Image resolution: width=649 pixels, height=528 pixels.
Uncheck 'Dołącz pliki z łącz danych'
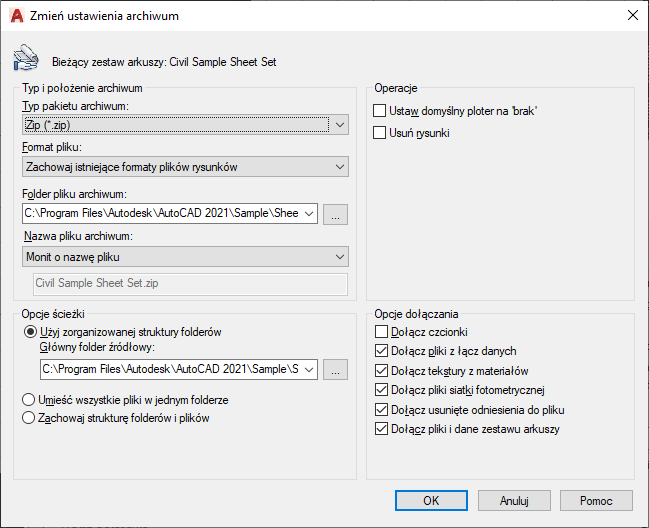pos(380,351)
